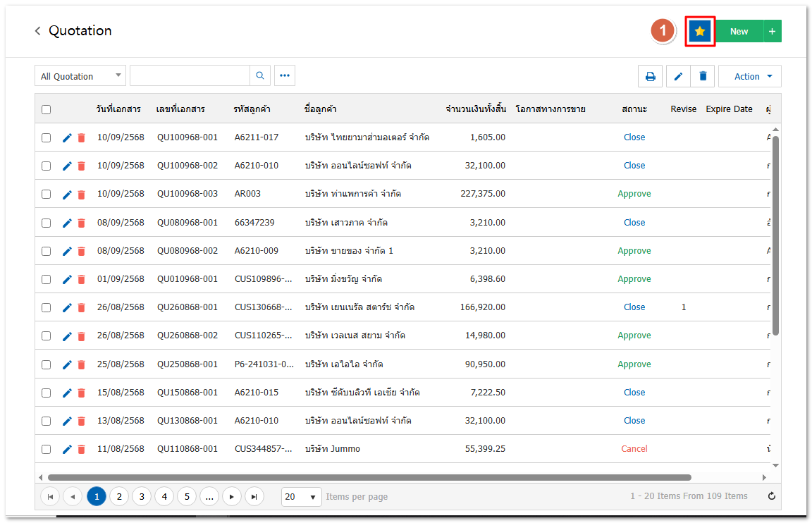Image resolution: width=812 pixels, height=523 pixels.
Task: Select checkbox for QU260868-001 row
Action: point(47,307)
